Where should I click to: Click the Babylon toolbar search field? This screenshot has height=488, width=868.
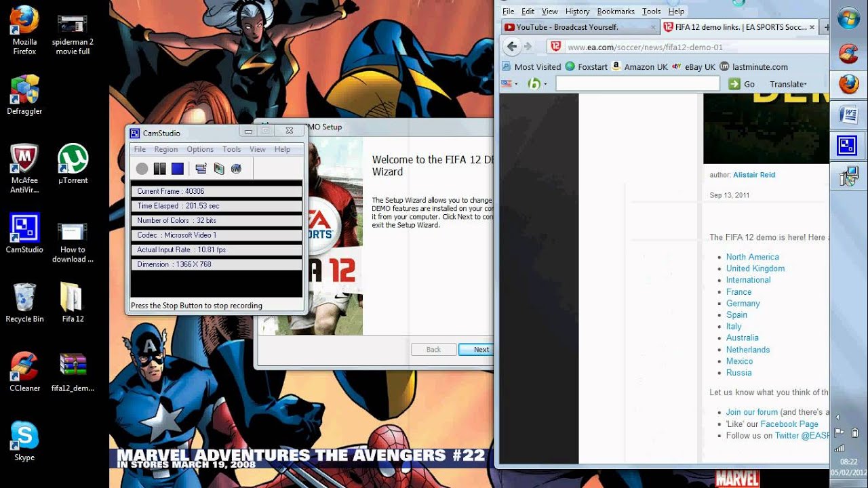tap(637, 83)
